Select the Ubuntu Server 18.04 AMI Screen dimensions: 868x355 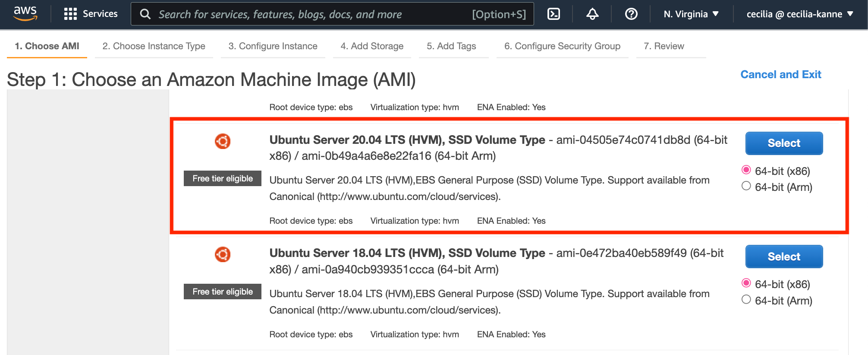point(784,257)
